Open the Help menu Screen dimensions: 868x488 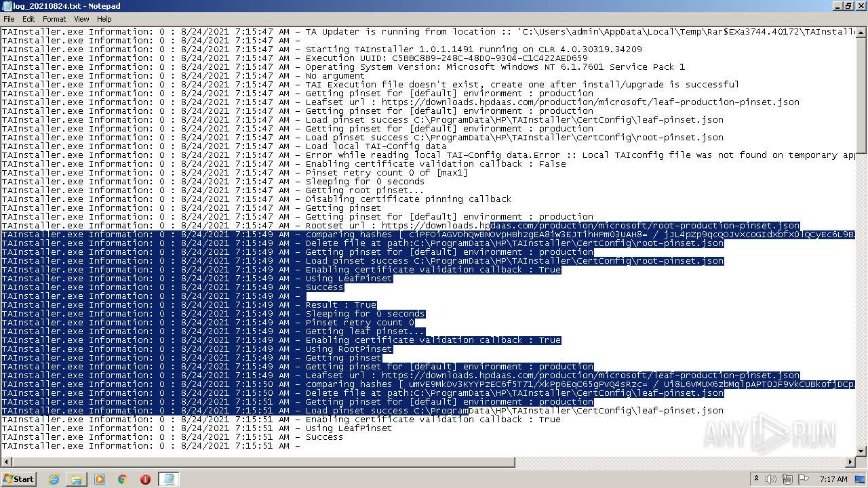[104, 19]
